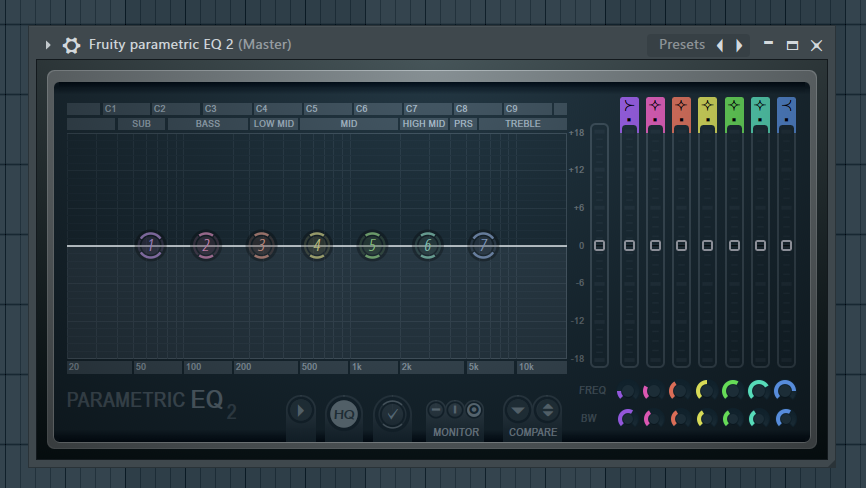
Task: Click the main level slider handle
Action: click(x=599, y=246)
